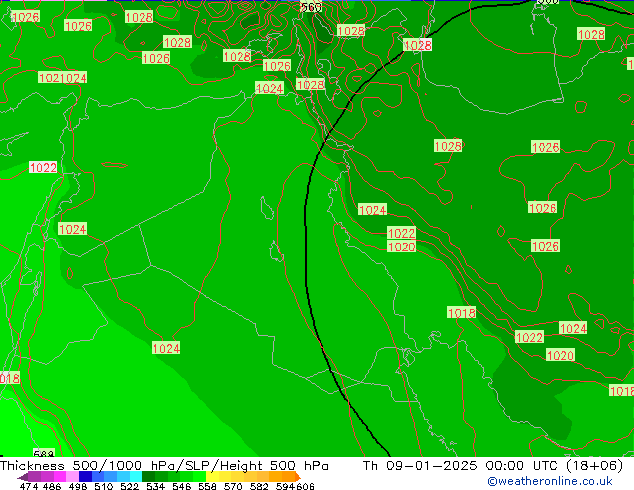Click the legend value '606'
The height and width of the screenshot is (490, 634).
pos(305,486)
